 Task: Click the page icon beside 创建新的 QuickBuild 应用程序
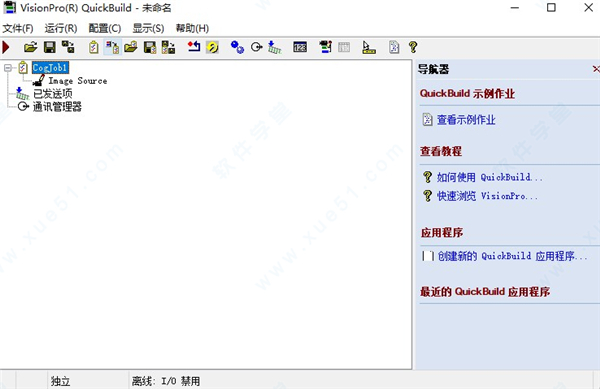[428, 256]
